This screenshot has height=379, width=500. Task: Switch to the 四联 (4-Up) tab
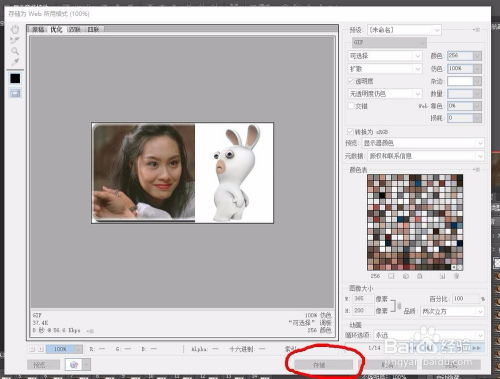pos(93,29)
